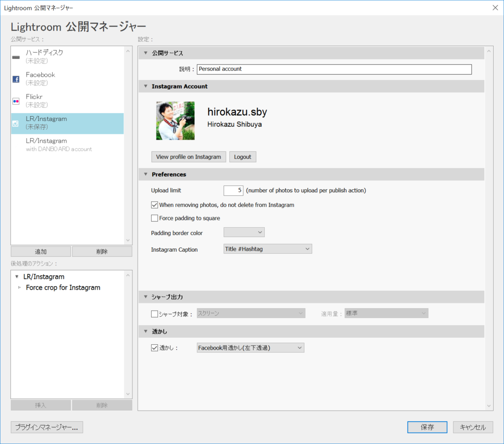Click the Facebook icon in services list

16,79
